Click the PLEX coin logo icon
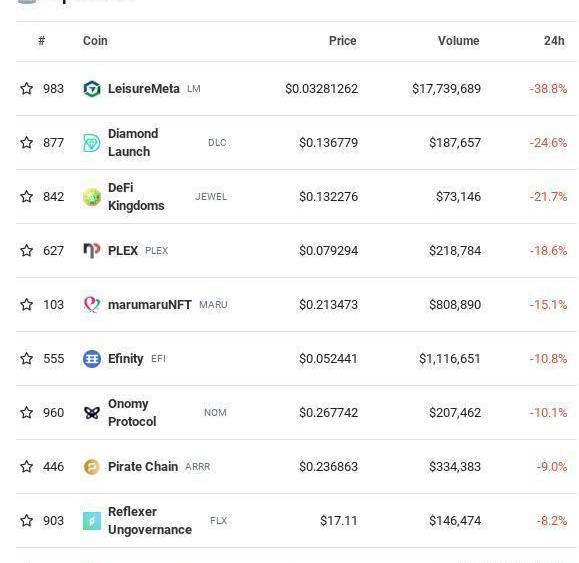The height and width of the screenshot is (563, 579). [x=92, y=251]
